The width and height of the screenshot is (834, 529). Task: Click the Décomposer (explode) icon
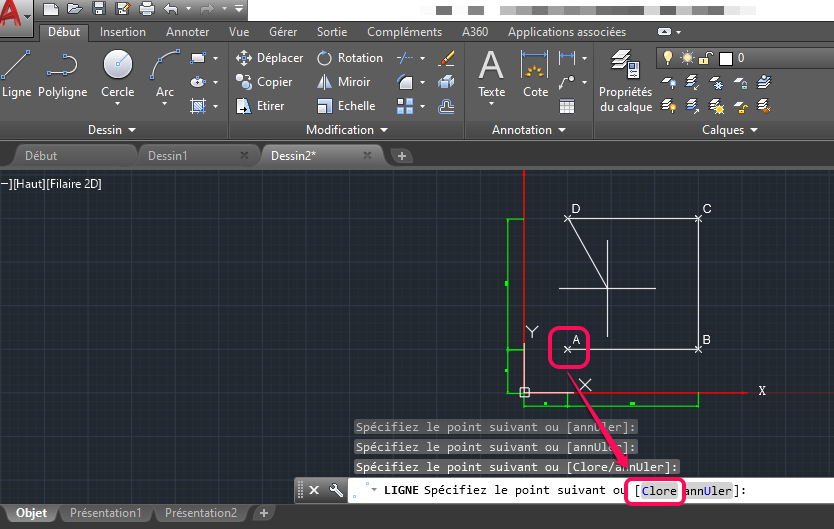pos(446,82)
